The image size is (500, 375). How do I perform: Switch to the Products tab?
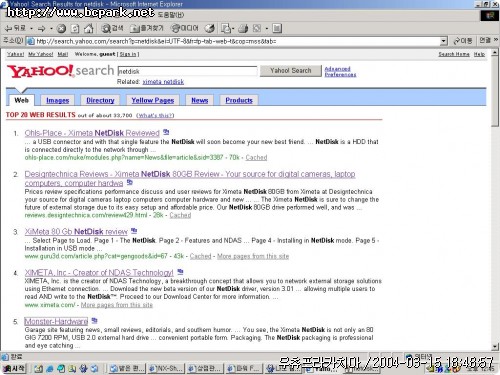point(239,100)
